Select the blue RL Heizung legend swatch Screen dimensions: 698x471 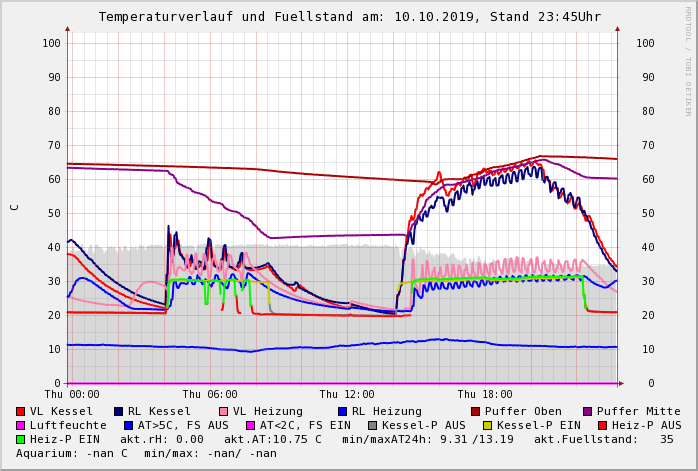[x=342, y=411]
